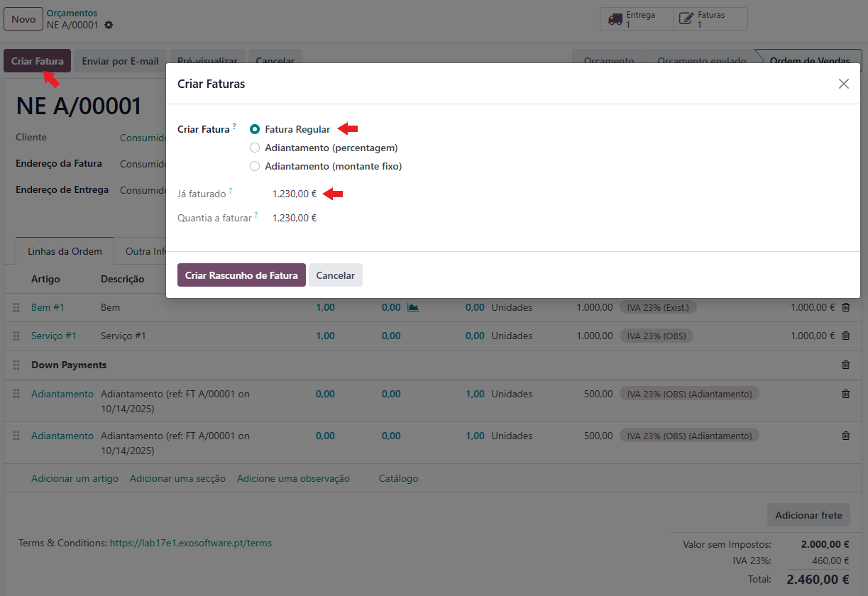Click Adicionar um artigo link
868x596 pixels.
click(75, 479)
